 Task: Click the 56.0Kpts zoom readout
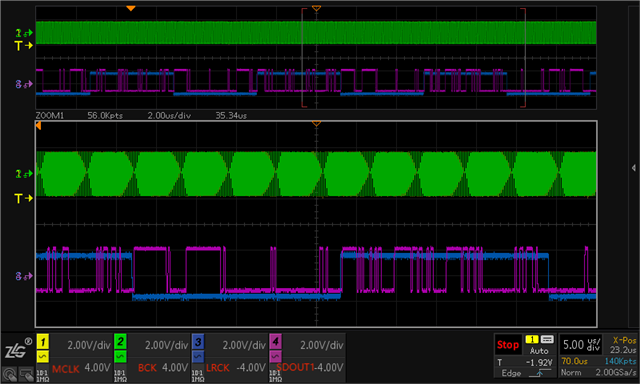click(x=105, y=115)
